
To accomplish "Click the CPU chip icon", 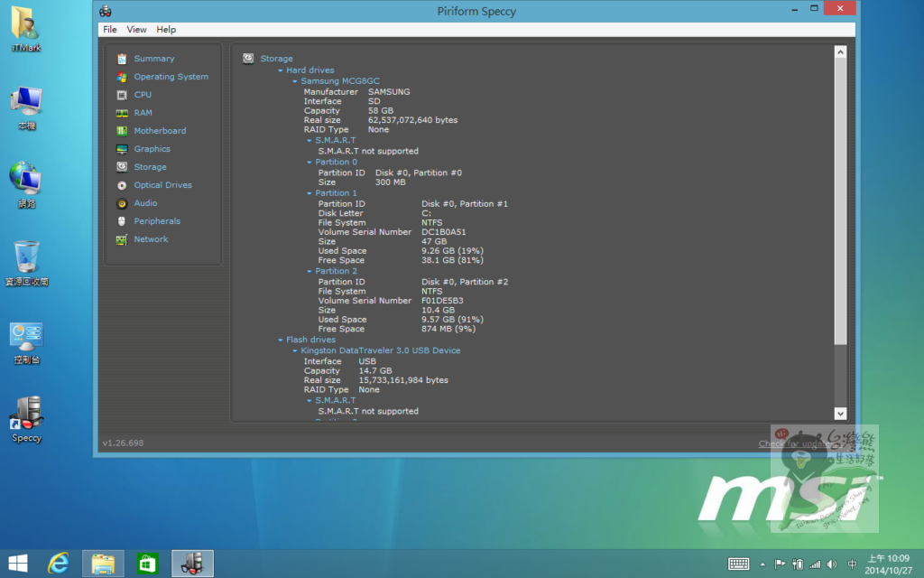I will click(122, 95).
